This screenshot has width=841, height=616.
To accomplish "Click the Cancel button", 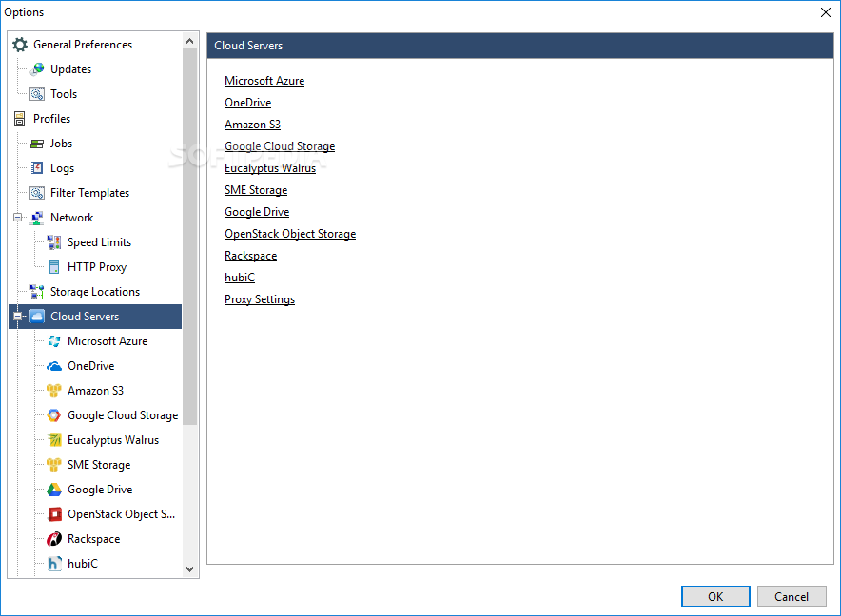I will [792, 596].
